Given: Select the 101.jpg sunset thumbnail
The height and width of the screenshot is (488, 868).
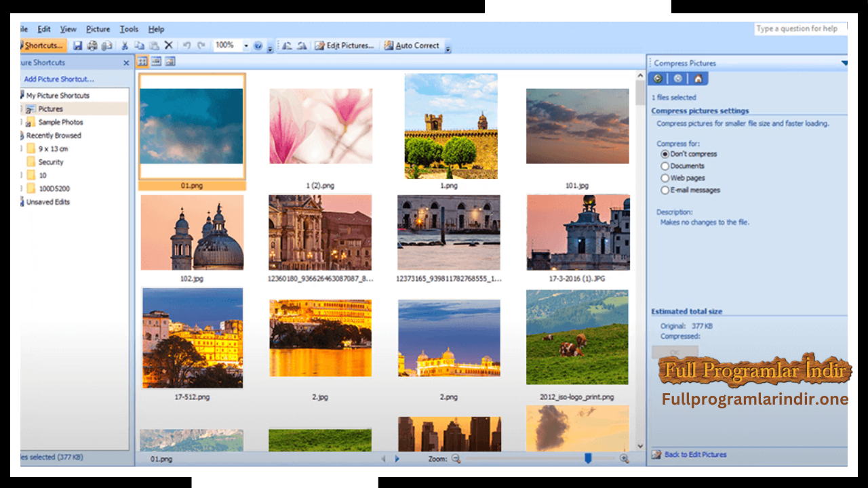Looking at the screenshot, I should [x=577, y=126].
